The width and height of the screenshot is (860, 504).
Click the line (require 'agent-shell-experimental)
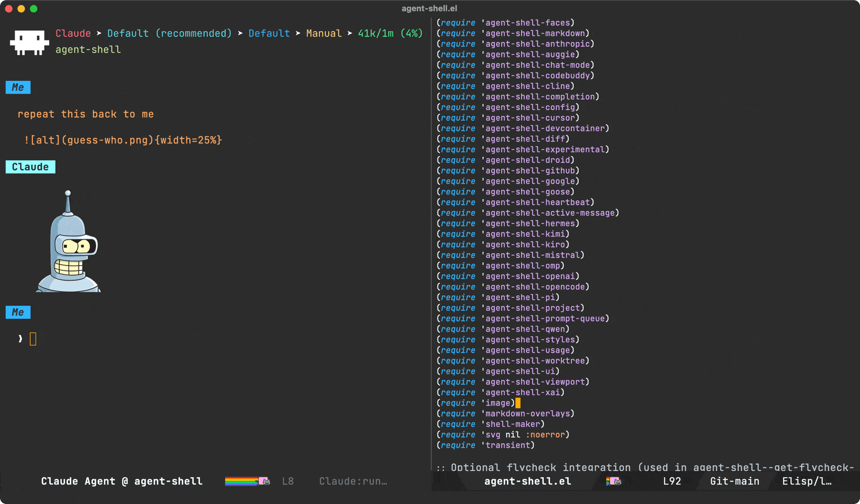523,150
